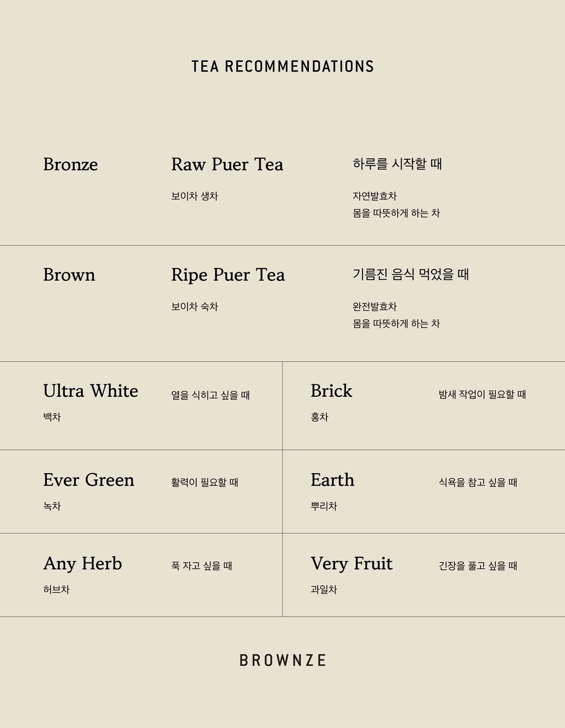
Task: Select the 하루를 시작할 때 text
Action: click(397, 164)
